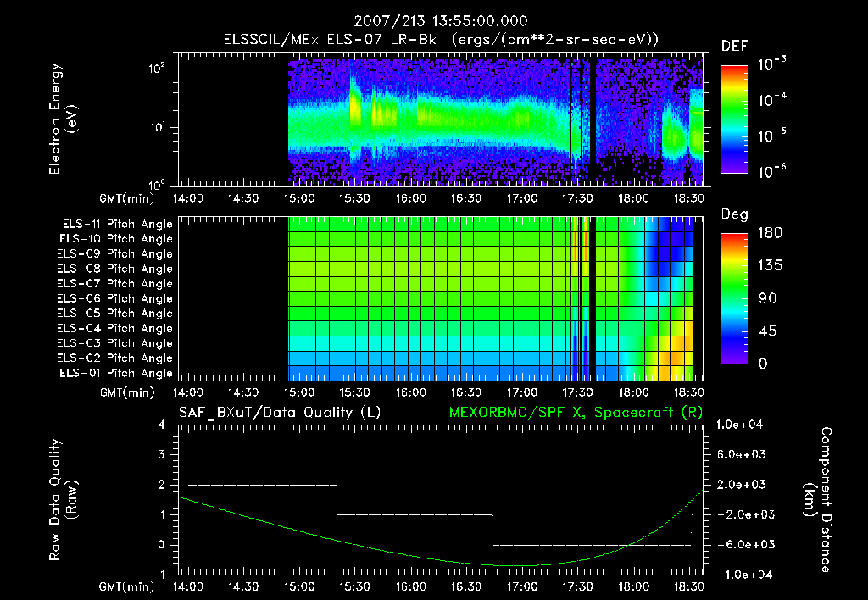Click the timestamp title 2007/213 13:55:00.000

pyautogui.click(x=441, y=21)
